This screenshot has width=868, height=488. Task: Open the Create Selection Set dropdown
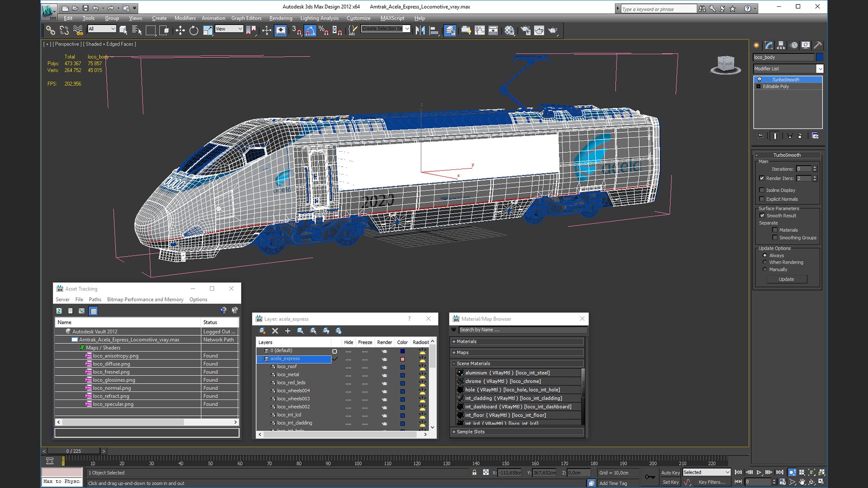click(386, 28)
